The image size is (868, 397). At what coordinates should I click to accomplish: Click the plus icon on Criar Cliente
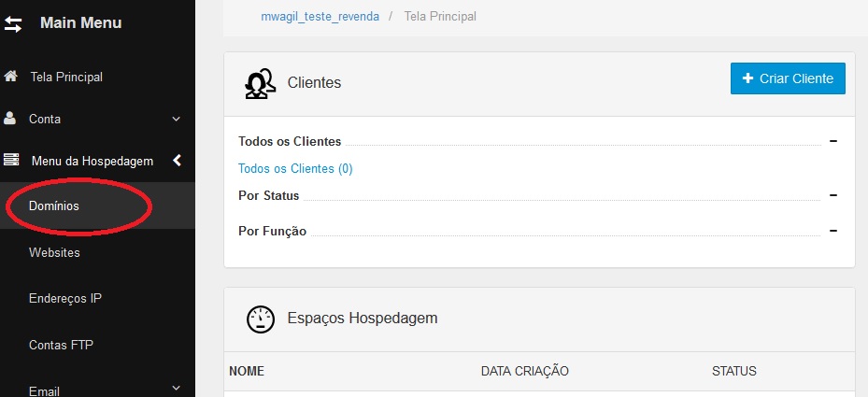point(747,78)
